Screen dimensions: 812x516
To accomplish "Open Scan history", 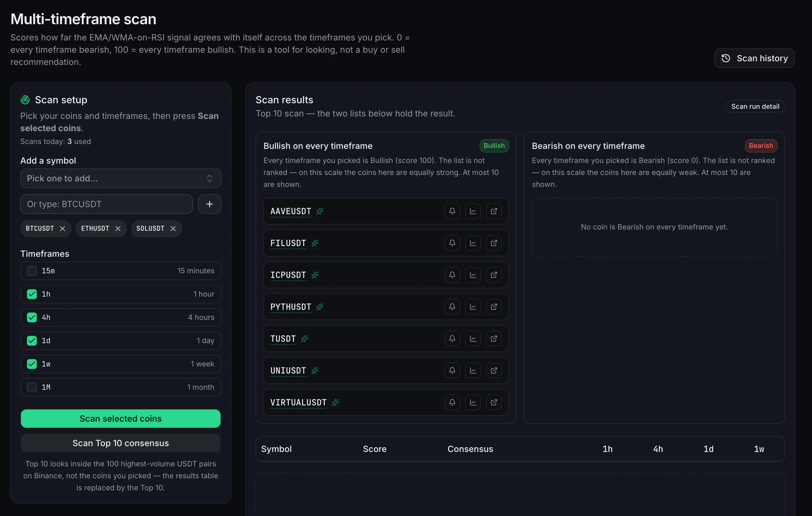I will point(754,58).
